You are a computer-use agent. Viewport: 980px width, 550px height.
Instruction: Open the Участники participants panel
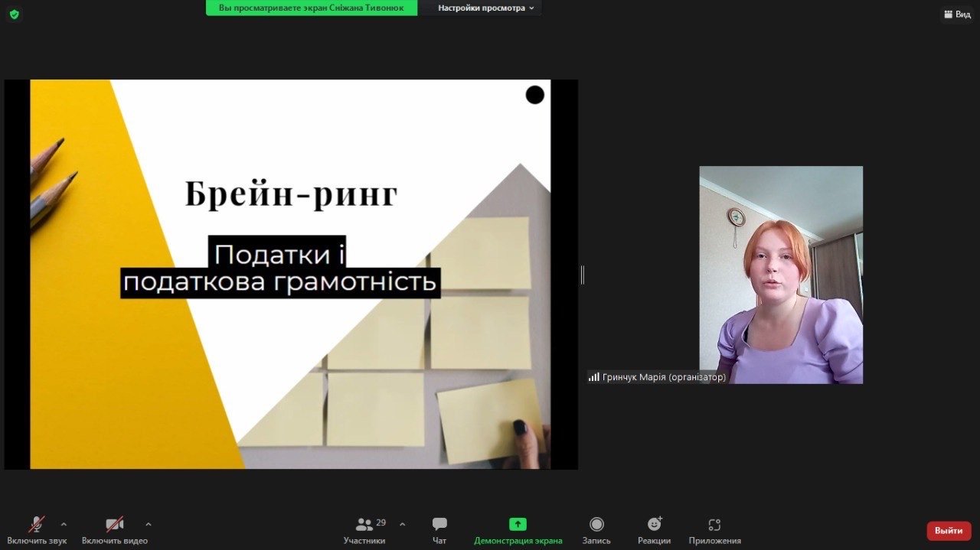click(x=364, y=529)
